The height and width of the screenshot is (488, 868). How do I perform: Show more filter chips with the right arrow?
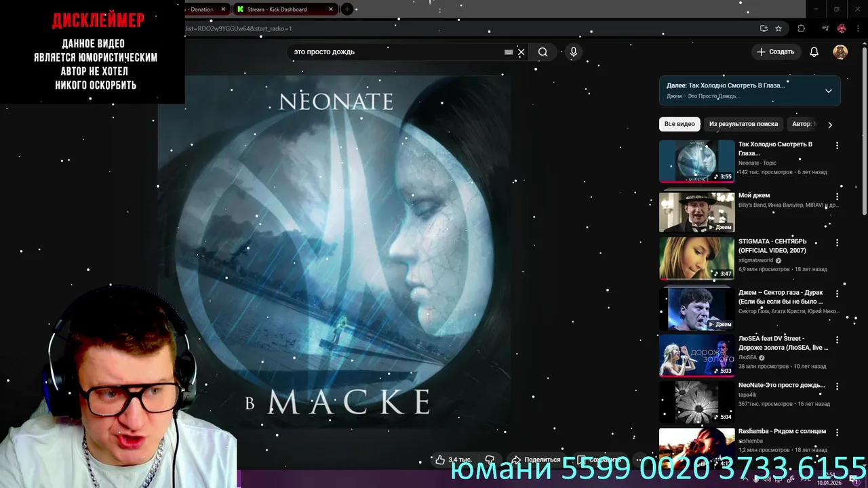pos(829,125)
